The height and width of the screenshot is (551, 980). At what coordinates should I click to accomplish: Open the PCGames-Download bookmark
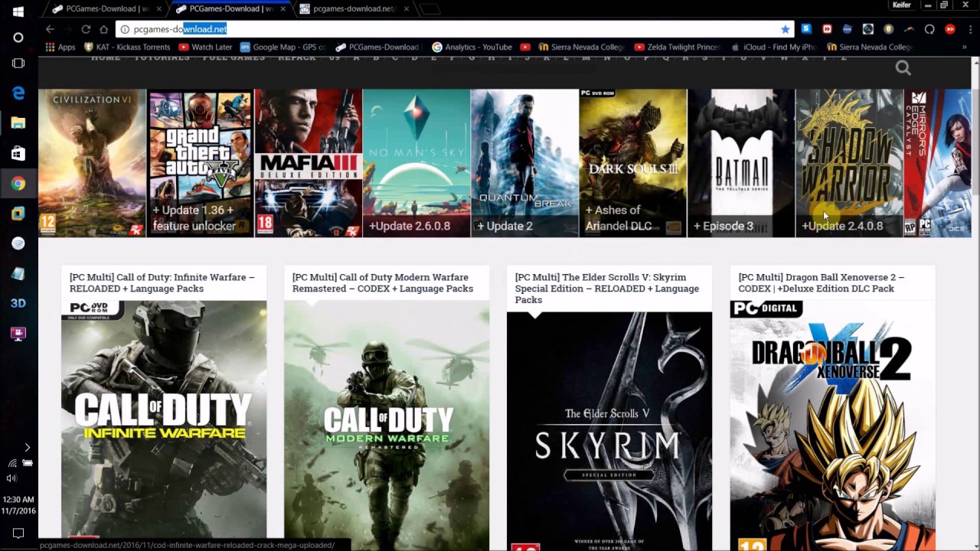(377, 47)
